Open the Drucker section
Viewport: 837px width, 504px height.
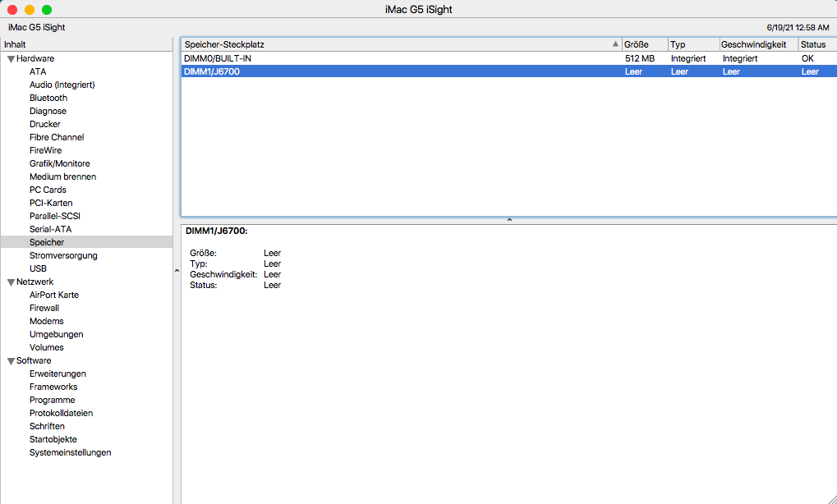point(45,124)
